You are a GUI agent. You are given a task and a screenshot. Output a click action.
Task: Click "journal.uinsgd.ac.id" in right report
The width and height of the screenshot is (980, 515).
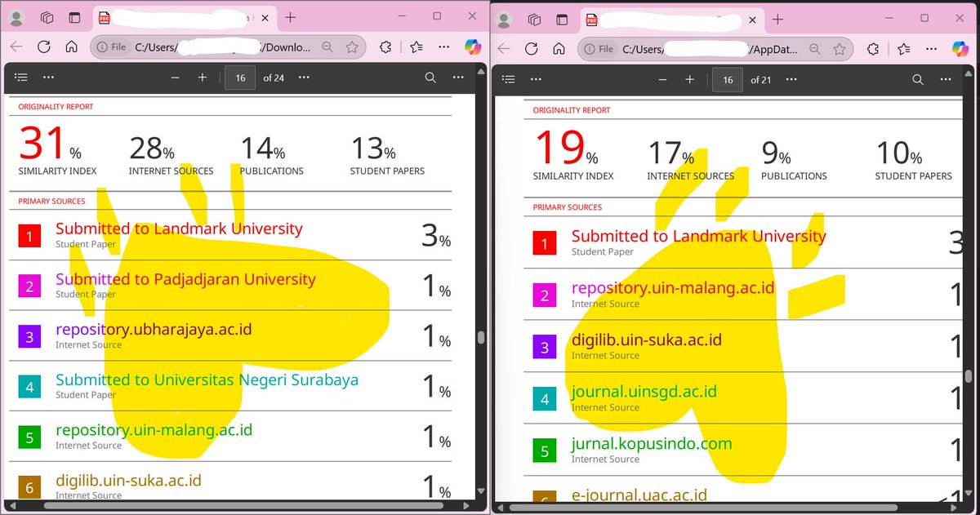pyautogui.click(x=644, y=392)
